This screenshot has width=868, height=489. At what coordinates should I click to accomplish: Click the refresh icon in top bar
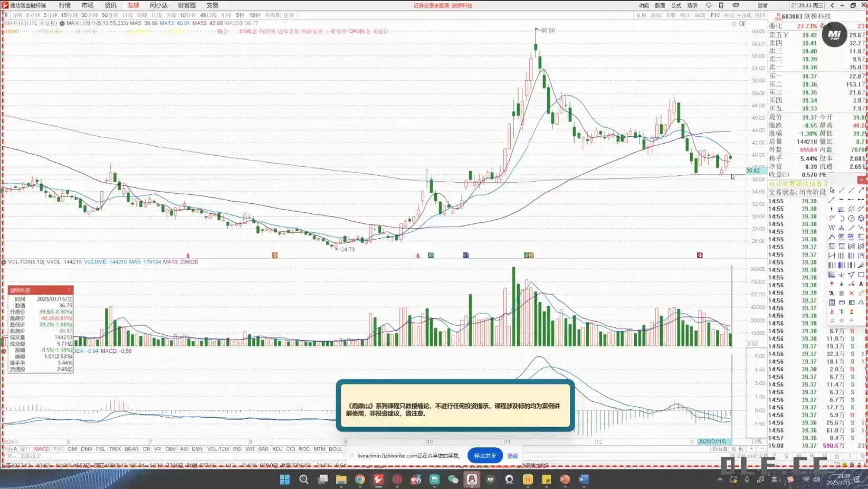click(709, 5)
